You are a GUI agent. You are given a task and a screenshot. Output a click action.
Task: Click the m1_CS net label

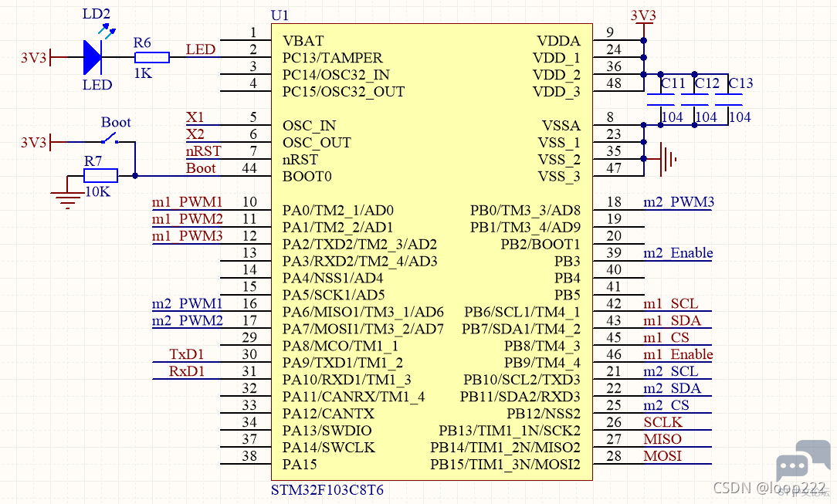666,337
